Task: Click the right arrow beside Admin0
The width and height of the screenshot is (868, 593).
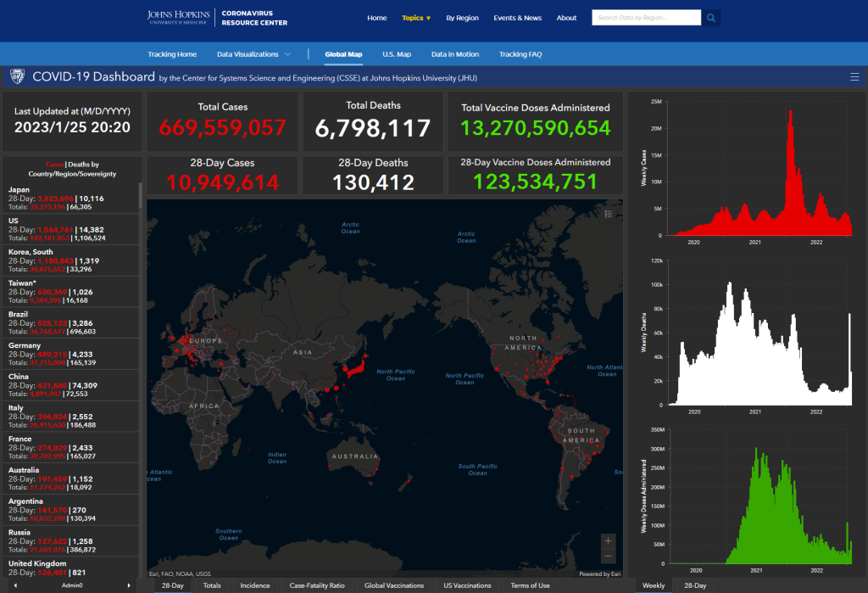Action: [130, 585]
